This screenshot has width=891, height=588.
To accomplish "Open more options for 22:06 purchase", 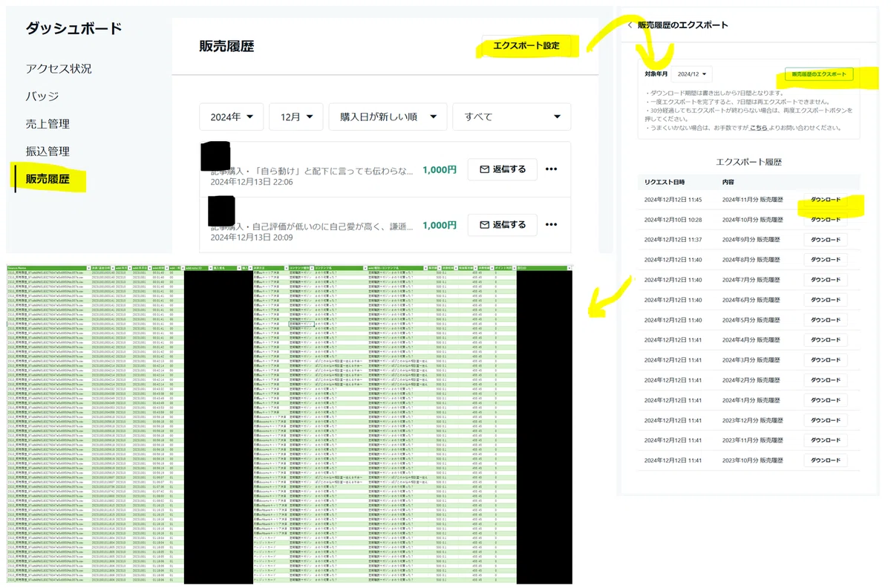I will (551, 169).
